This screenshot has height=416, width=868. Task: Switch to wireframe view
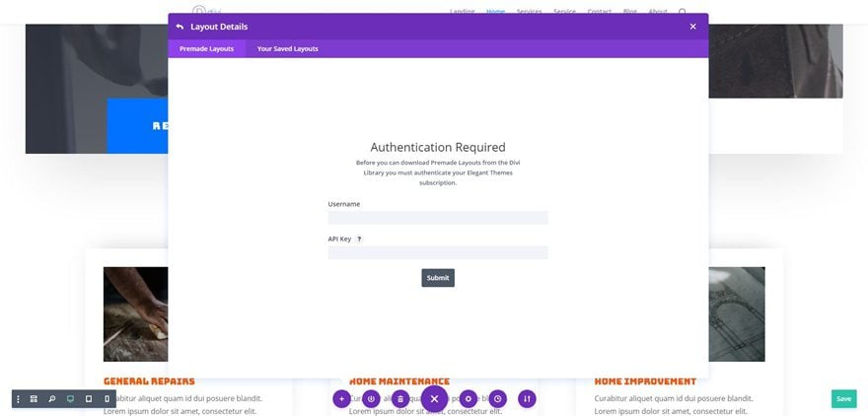(34, 399)
